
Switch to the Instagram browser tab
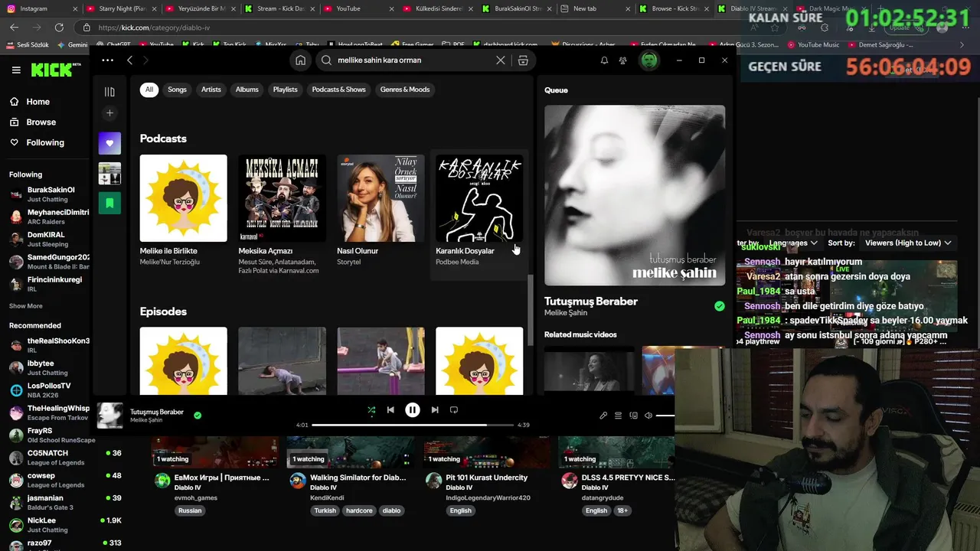click(x=40, y=8)
